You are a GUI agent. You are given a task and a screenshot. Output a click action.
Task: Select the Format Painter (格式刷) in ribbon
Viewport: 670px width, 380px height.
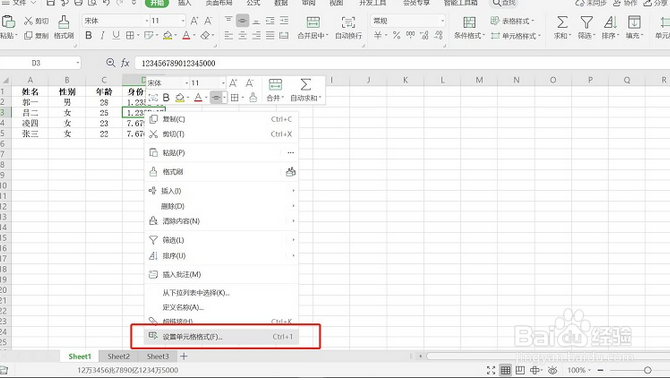(x=64, y=27)
